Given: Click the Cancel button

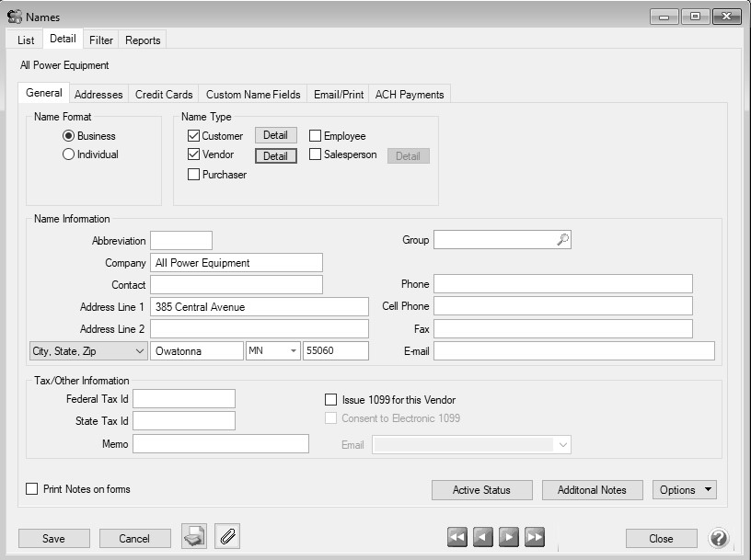Looking at the screenshot, I should pos(134,539).
